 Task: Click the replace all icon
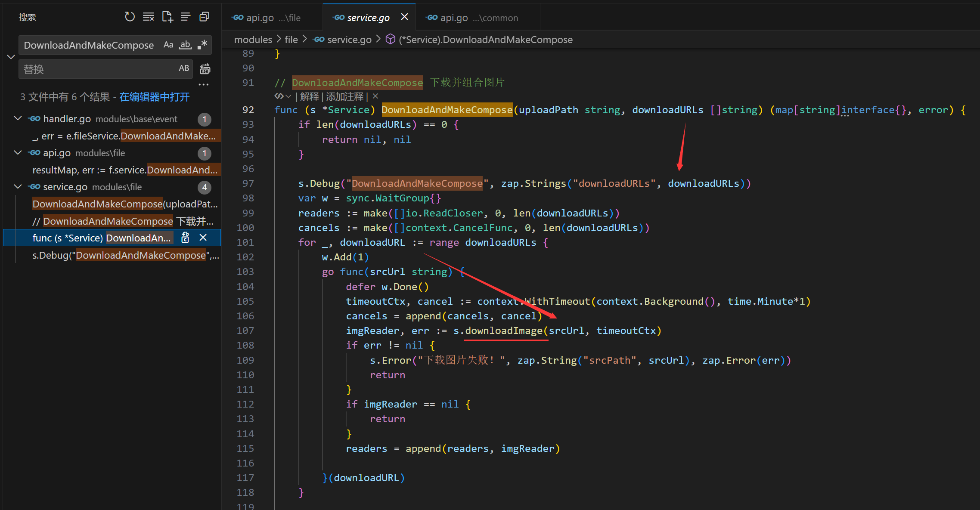(205, 69)
